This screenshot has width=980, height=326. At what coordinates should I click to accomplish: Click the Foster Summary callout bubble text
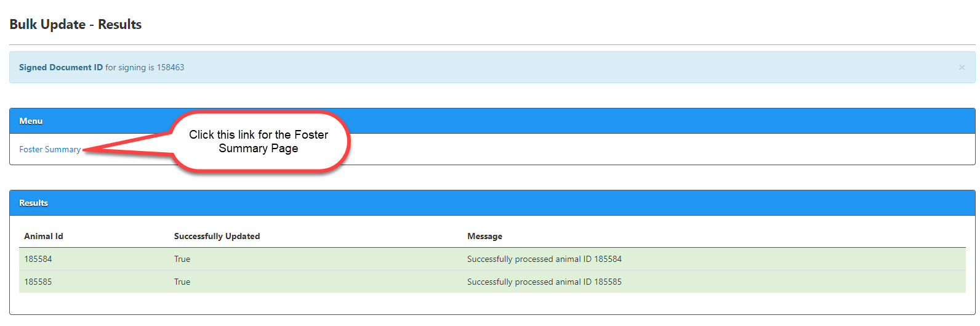click(259, 141)
